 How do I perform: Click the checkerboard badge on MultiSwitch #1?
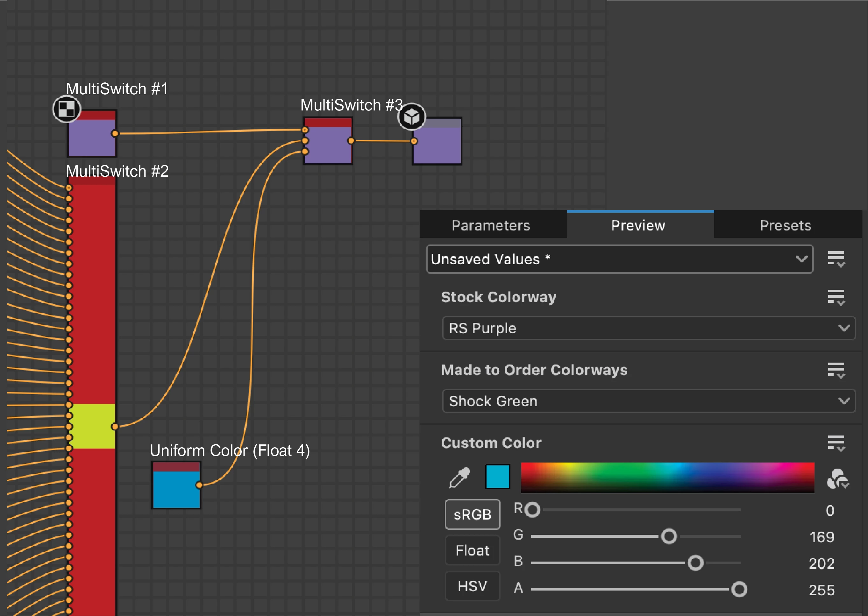(67, 109)
